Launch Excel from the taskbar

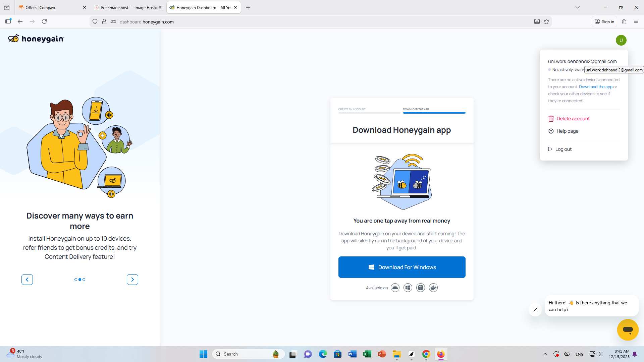tap(367, 354)
